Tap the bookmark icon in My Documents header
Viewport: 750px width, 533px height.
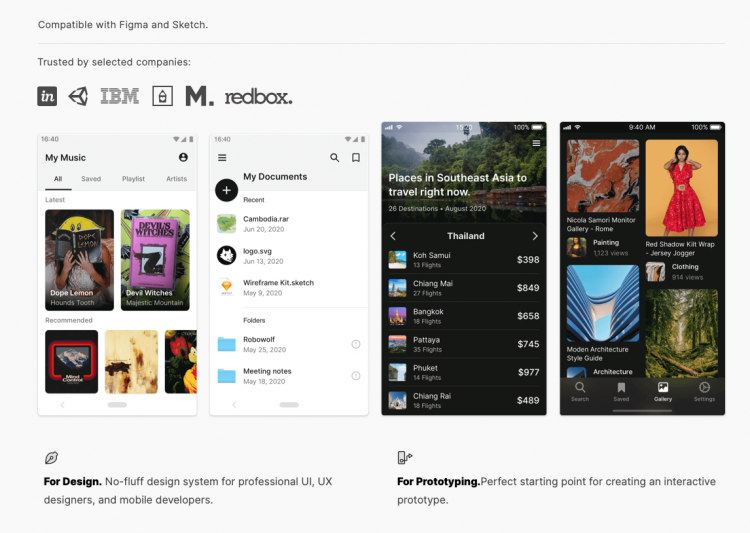point(355,158)
